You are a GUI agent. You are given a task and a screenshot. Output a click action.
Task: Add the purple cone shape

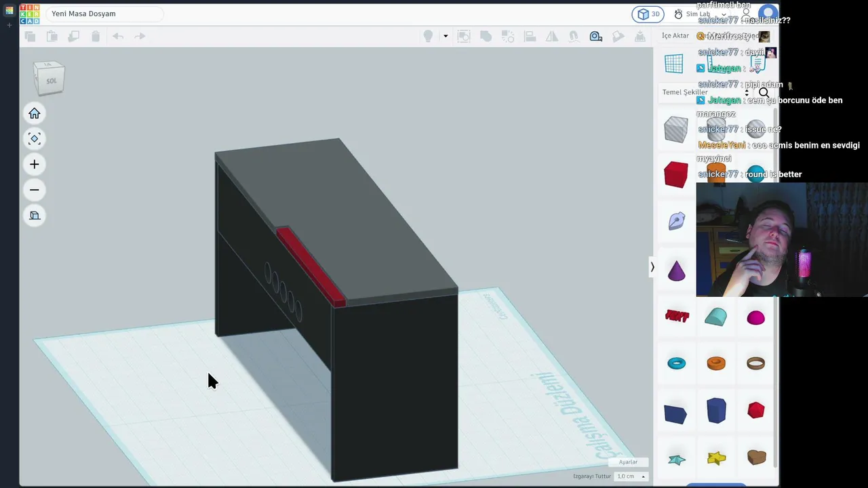click(676, 270)
